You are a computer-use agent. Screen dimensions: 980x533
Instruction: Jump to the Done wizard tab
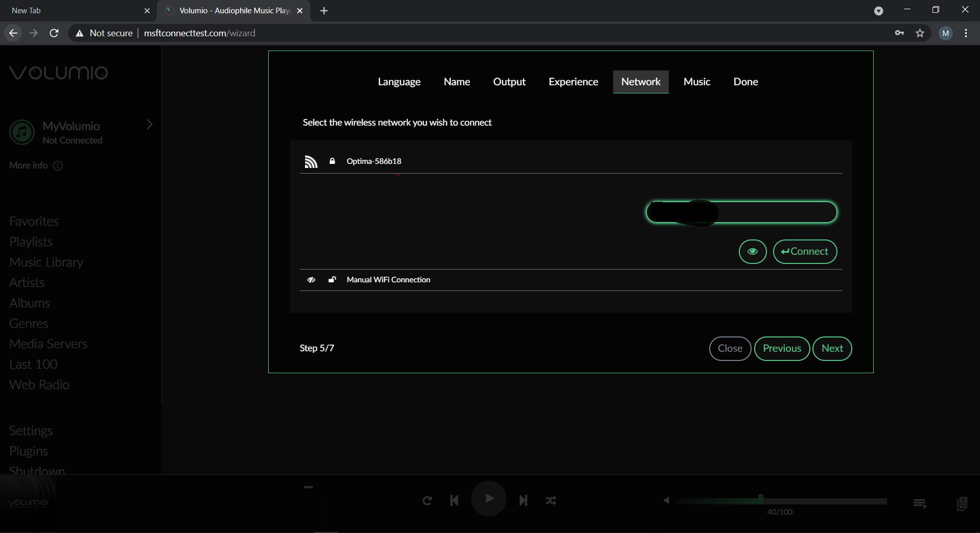pyautogui.click(x=745, y=82)
